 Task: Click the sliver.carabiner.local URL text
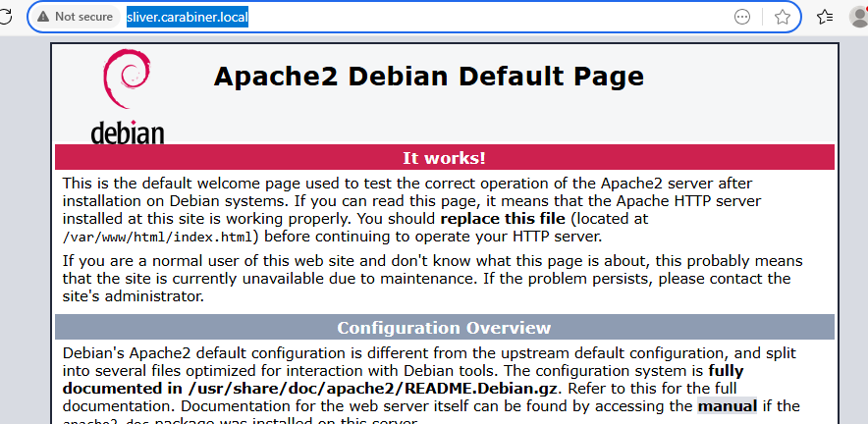[188, 17]
